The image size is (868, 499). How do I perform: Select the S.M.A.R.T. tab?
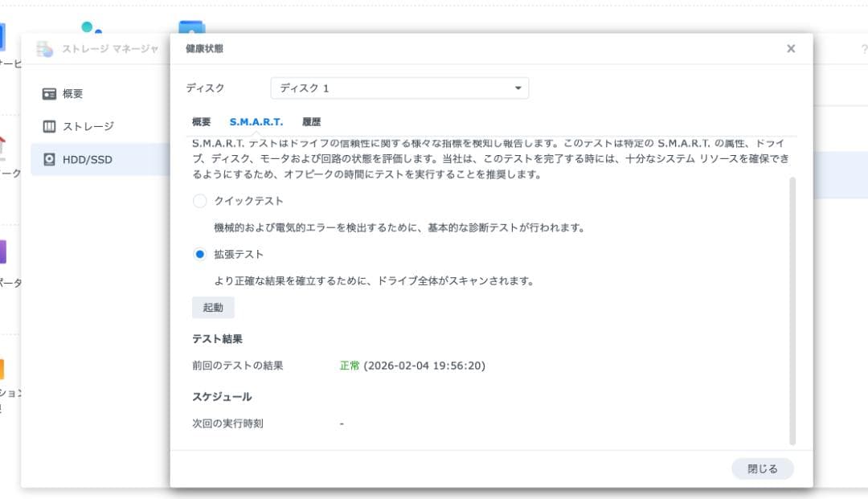click(256, 122)
